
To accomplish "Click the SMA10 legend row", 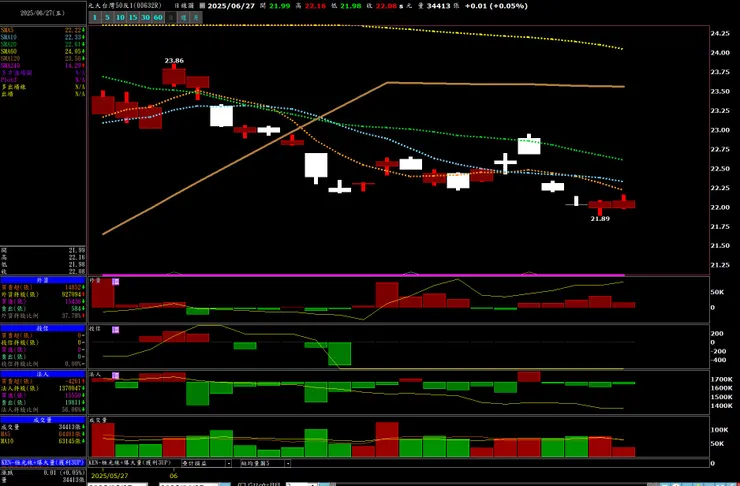I will tap(43, 37).
